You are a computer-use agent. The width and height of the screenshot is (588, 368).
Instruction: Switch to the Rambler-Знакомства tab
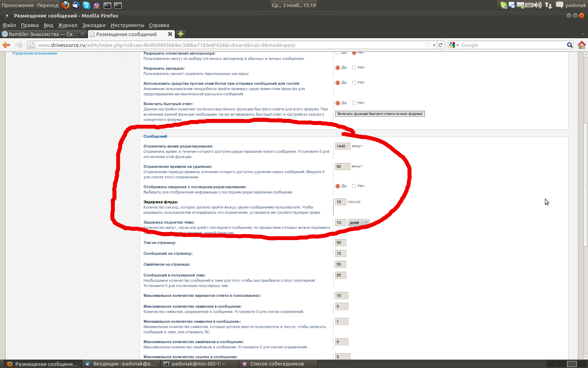pyautogui.click(x=43, y=34)
